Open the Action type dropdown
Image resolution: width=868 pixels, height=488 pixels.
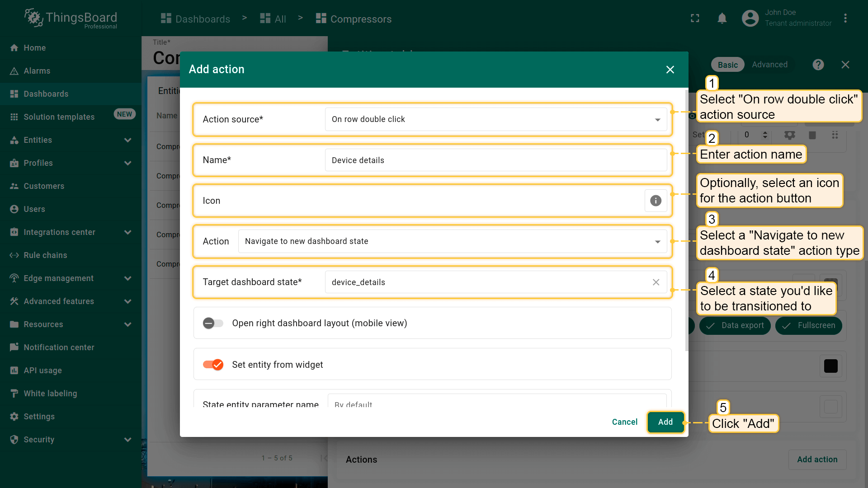coord(452,241)
